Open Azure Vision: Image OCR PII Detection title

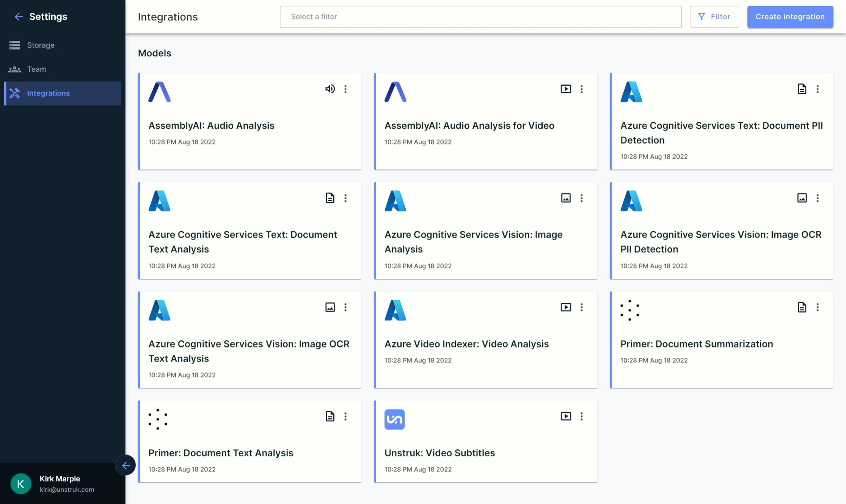pos(721,242)
